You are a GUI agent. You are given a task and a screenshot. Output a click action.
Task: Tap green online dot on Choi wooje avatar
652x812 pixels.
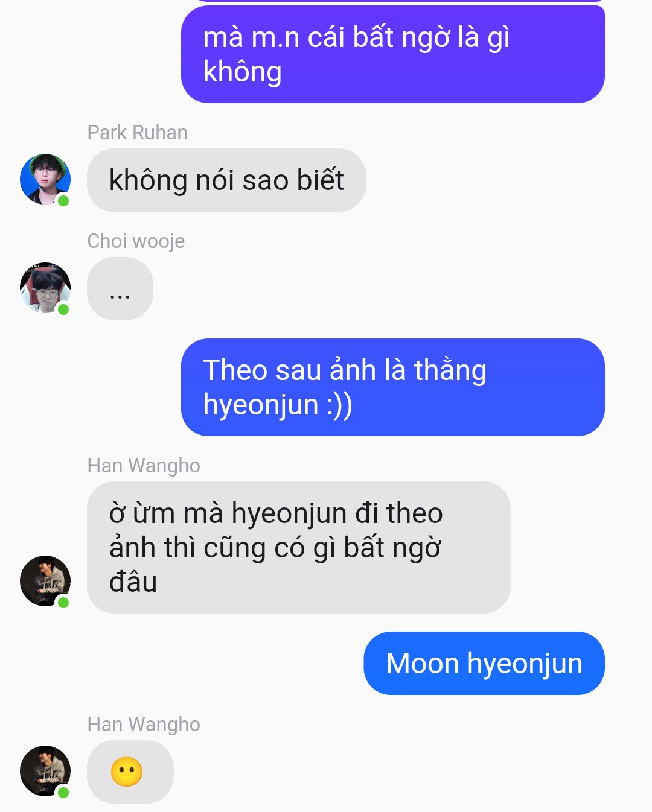click(63, 309)
